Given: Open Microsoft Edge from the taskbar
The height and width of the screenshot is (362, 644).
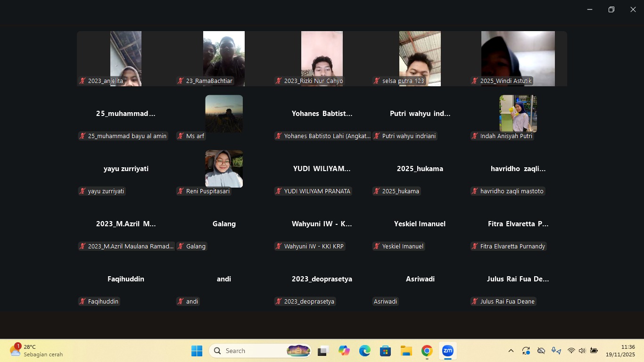Looking at the screenshot, I should (x=364, y=351).
